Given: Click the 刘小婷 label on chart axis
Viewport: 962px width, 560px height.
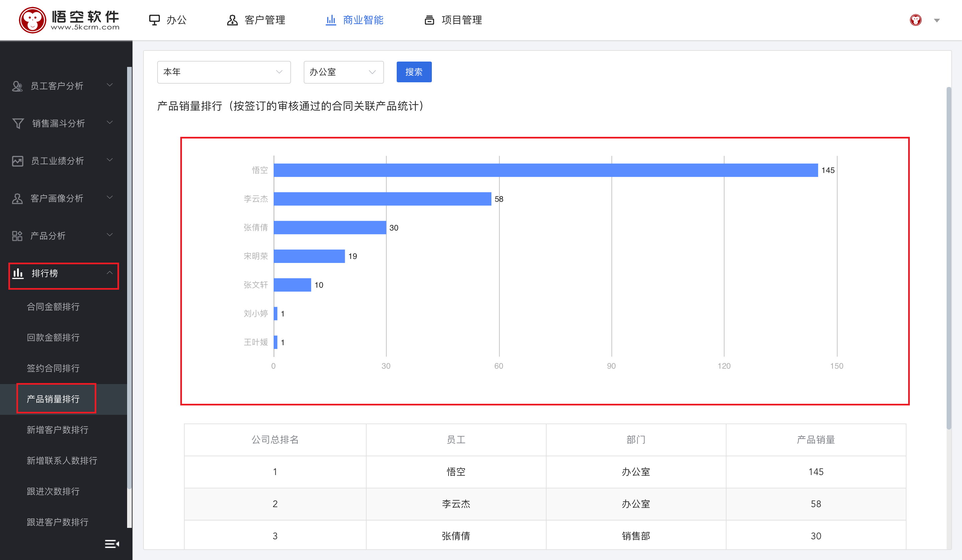Looking at the screenshot, I should [256, 313].
